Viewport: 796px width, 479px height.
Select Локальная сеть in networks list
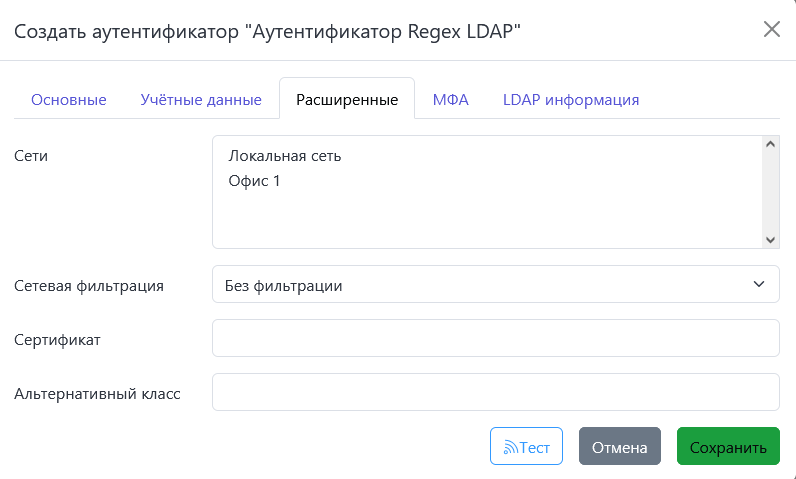pos(285,156)
